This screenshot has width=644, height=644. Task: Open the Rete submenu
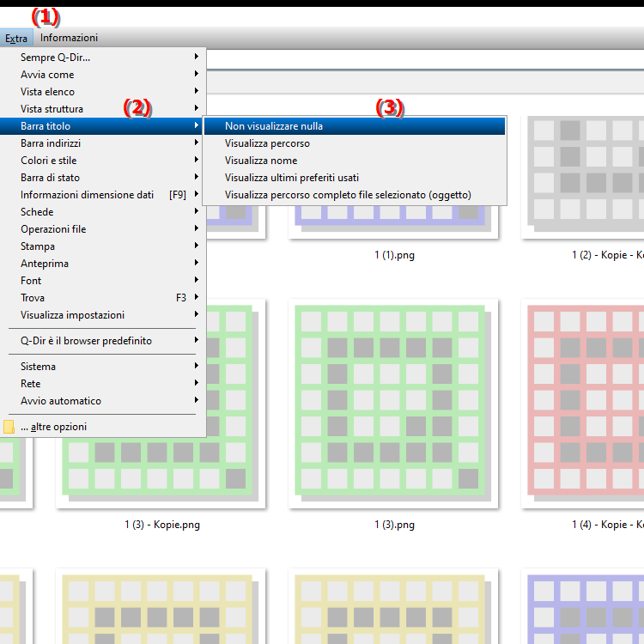[x=102, y=384]
